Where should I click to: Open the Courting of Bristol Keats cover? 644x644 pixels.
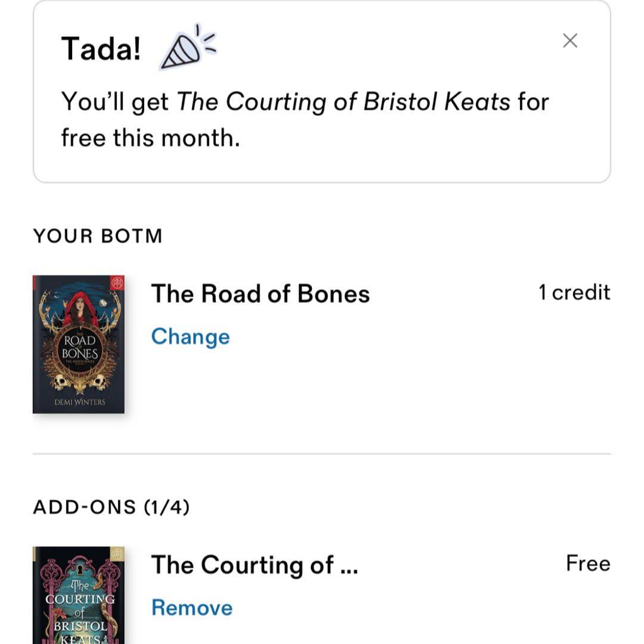[x=79, y=602]
